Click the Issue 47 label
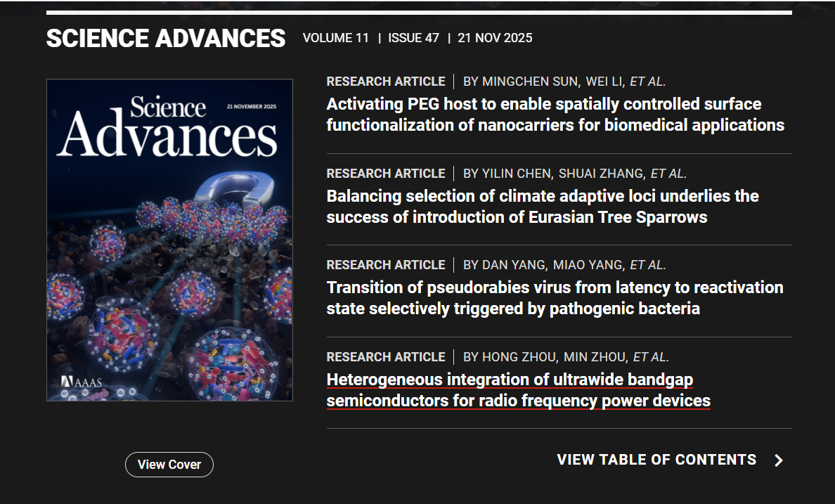This screenshot has height=504, width=835. tap(413, 38)
